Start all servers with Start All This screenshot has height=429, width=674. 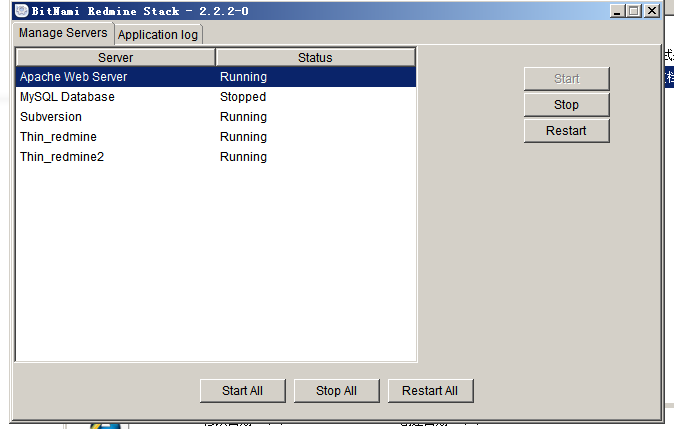click(242, 391)
